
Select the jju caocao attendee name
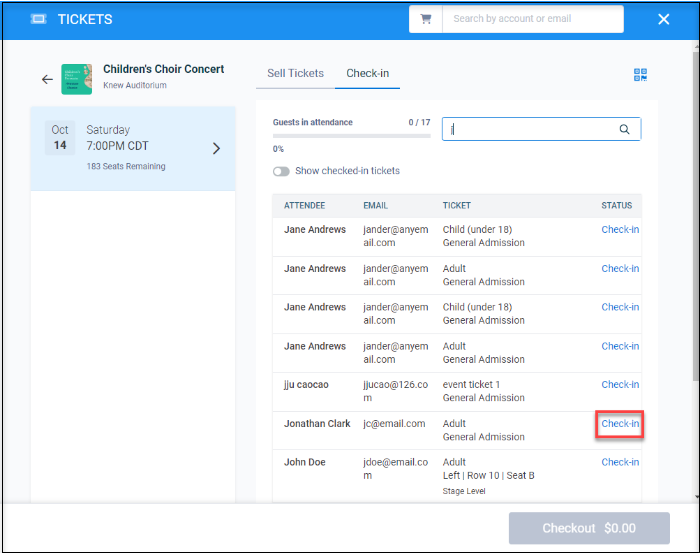(306, 385)
